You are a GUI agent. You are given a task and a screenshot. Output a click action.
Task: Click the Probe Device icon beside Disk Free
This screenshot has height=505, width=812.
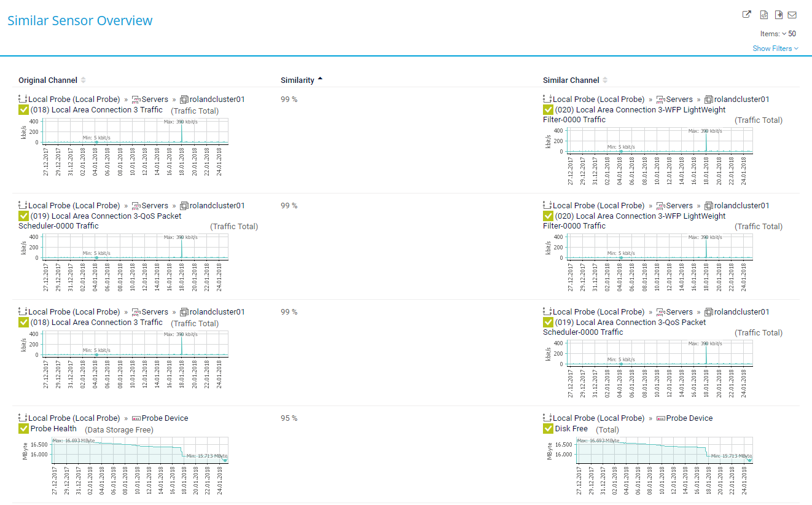click(x=661, y=418)
